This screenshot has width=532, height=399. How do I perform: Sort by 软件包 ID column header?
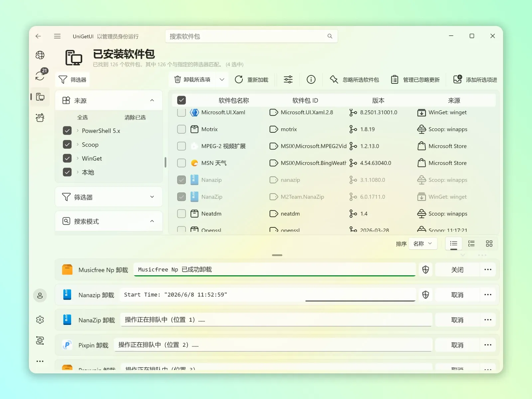pyautogui.click(x=305, y=100)
